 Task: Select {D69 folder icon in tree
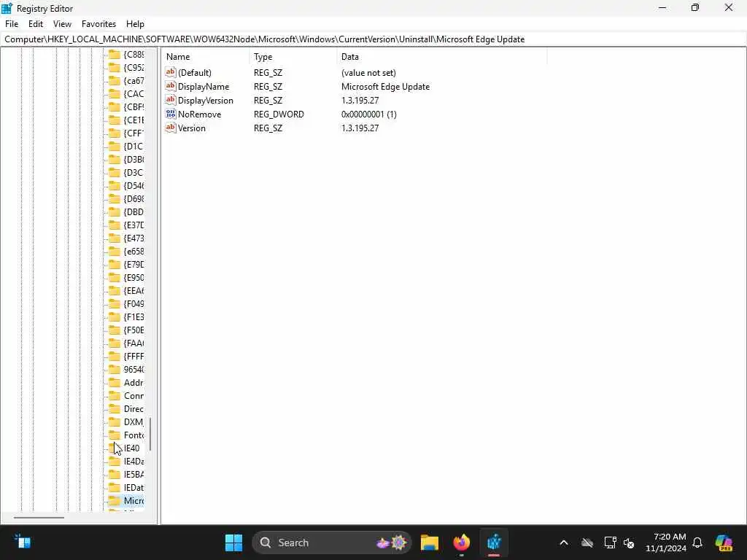115,198
